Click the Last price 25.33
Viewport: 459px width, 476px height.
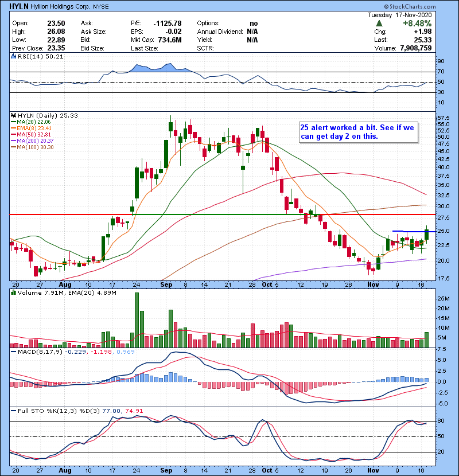422,40
